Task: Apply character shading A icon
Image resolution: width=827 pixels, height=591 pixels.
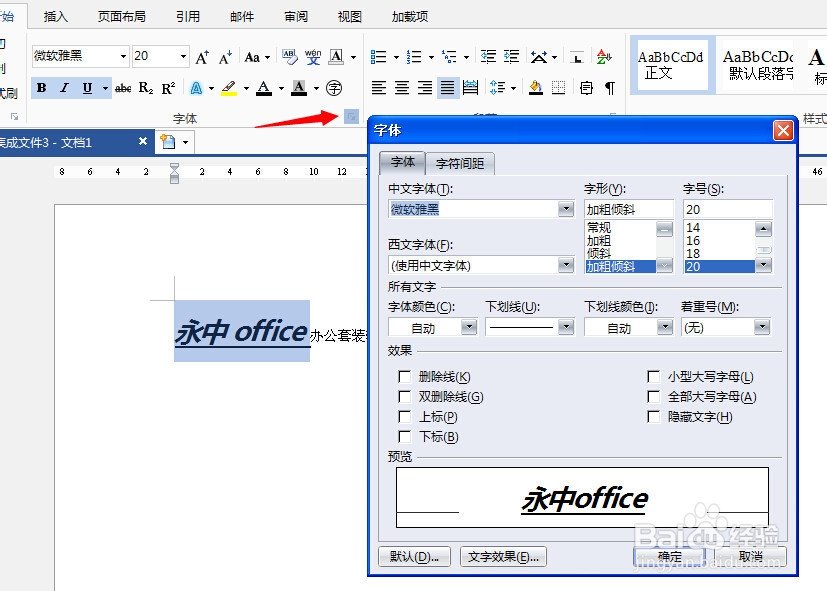Action: (x=299, y=88)
